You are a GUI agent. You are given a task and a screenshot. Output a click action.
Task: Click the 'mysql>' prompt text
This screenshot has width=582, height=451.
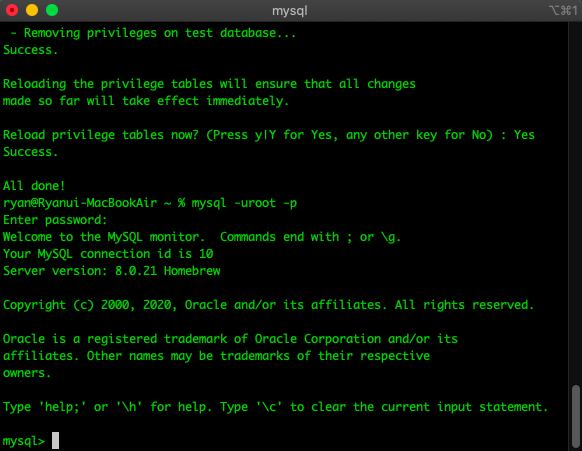24,441
